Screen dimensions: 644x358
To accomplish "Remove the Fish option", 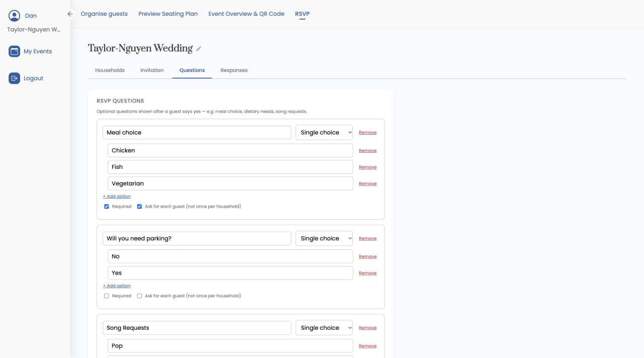I will (x=367, y=167).
